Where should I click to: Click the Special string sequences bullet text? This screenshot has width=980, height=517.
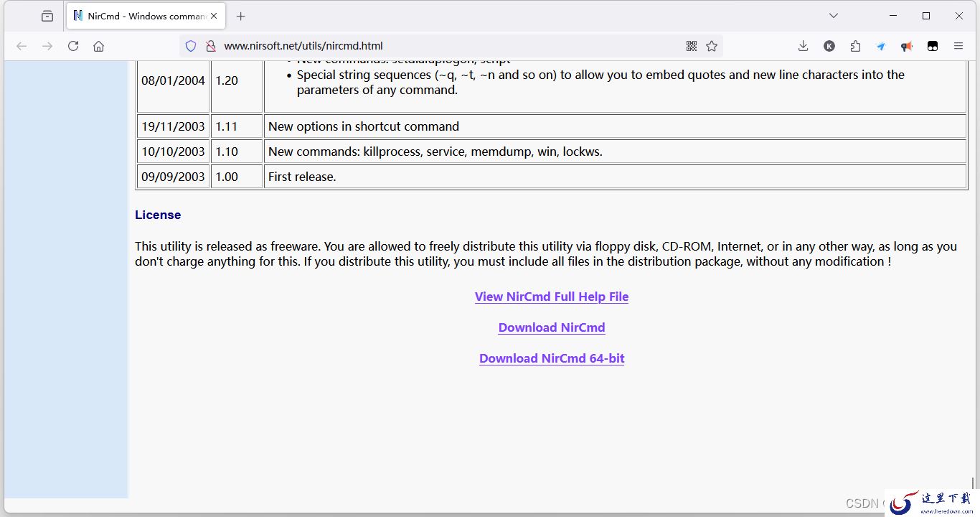(600, 82)
